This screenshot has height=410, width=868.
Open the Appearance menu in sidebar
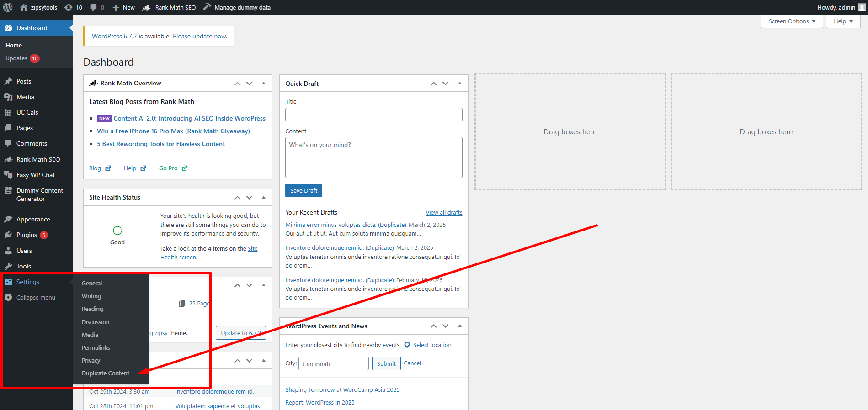pos(33,219)
